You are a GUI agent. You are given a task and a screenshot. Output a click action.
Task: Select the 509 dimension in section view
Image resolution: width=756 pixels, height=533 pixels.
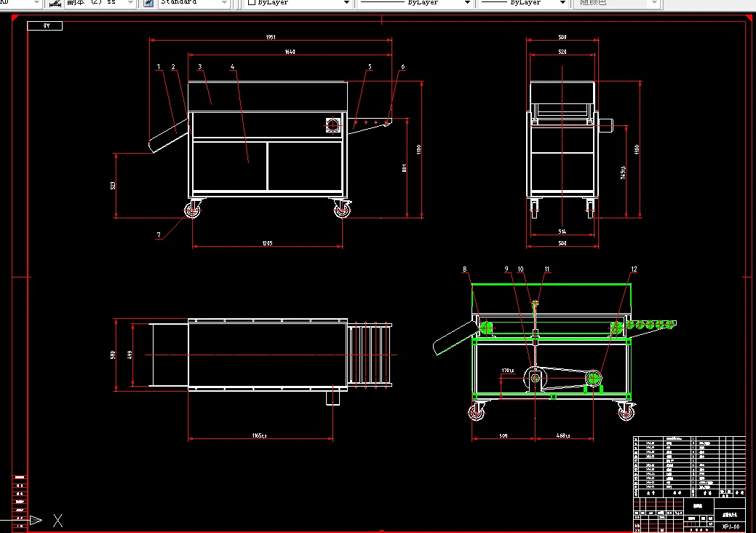coord(504,435)
